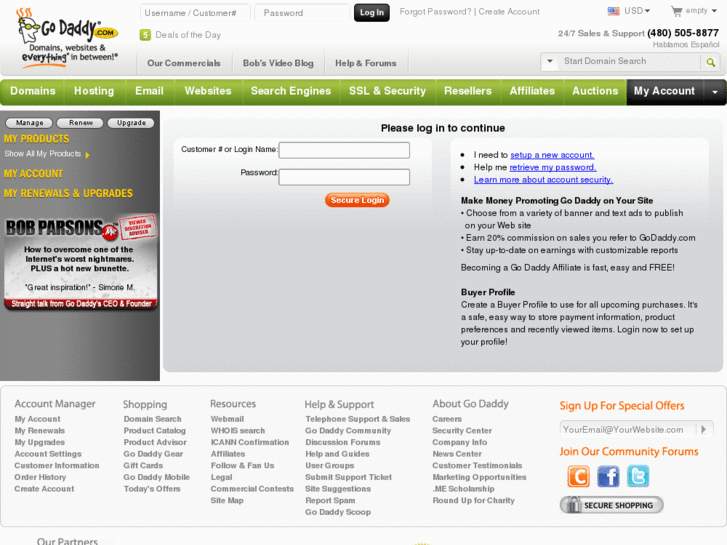Screen dimensions: 727x545
Task: Click the Manage button
Action: tap(30, 123)
